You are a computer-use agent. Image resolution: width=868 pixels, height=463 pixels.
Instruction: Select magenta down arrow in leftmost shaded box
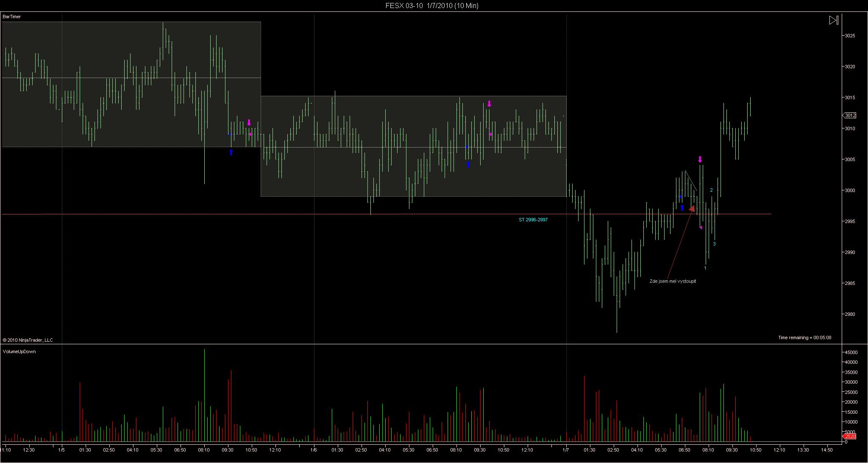click(x=249, y=123)
